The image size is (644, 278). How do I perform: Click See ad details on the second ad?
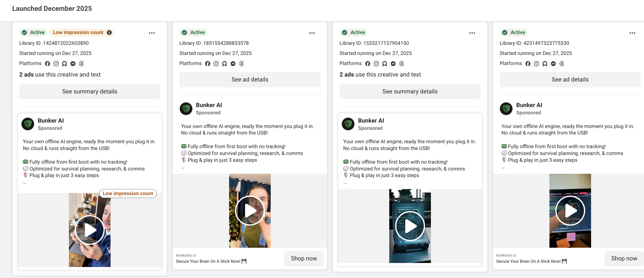(x=250, y=79)
